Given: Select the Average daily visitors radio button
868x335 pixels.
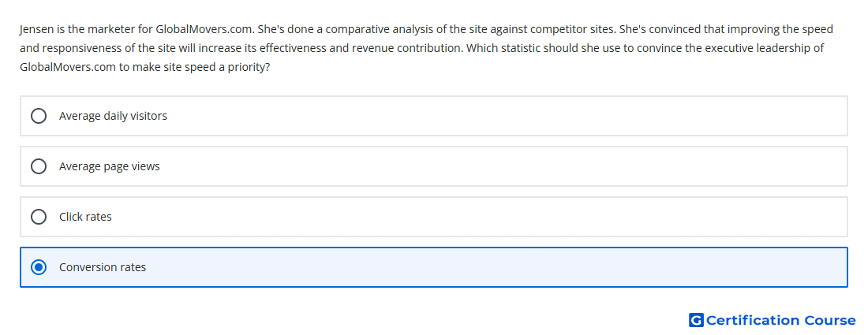Looking at the screenshot, I should pyautogui.click(x=39, y=116).
